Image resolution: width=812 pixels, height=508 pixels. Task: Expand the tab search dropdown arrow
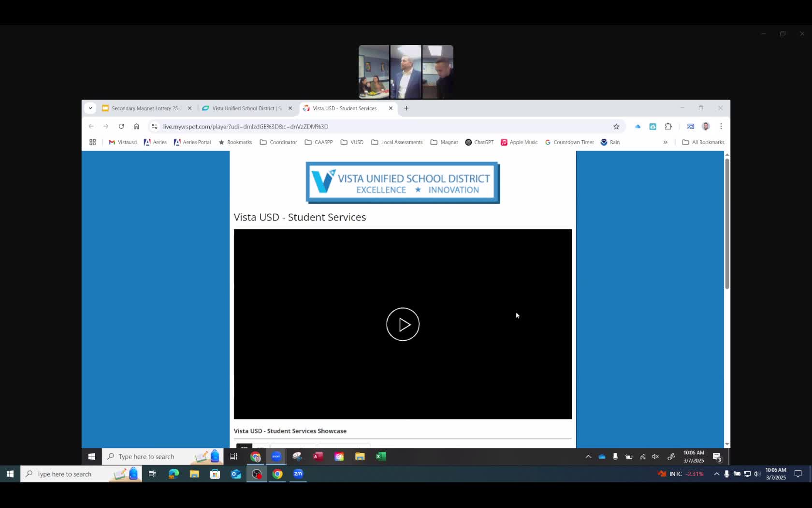click(x=90, y=108)
